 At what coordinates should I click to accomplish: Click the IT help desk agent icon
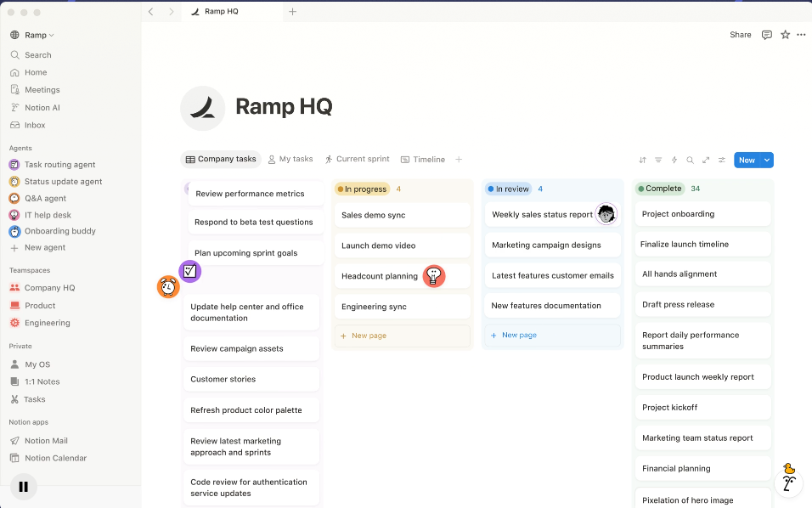[14, 215]
